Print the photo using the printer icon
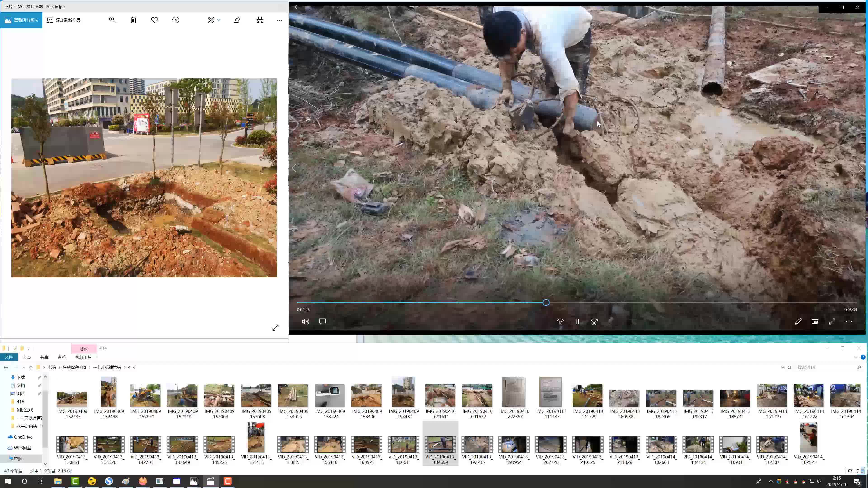This screenshot has height=488, width=868. tap(260, 20)
